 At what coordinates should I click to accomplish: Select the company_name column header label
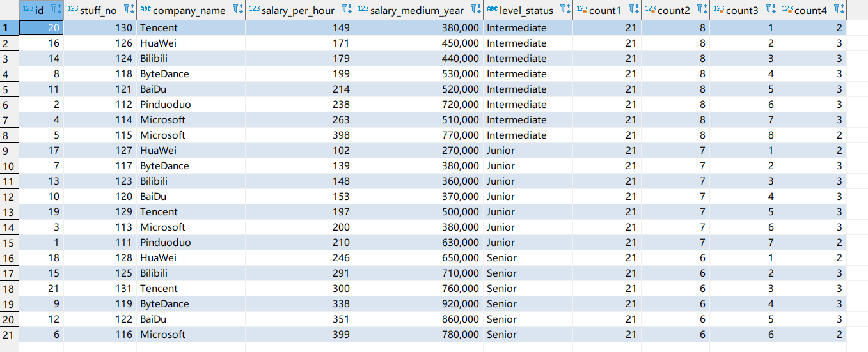click(x=189, y=10)
